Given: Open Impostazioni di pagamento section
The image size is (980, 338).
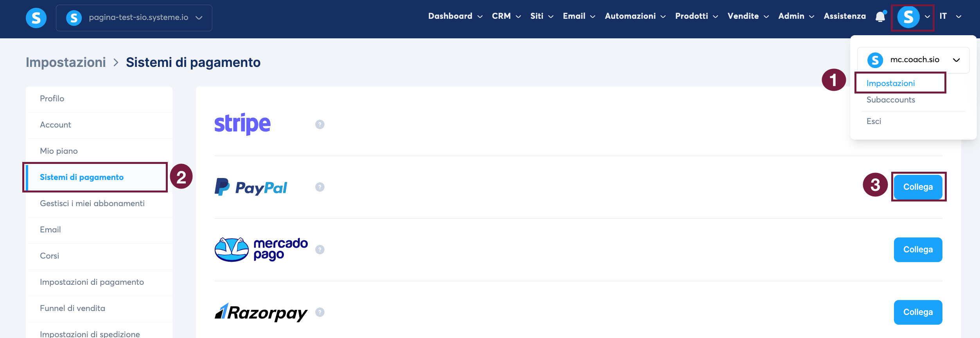Looking at the screenshot, I should point(99,283).
